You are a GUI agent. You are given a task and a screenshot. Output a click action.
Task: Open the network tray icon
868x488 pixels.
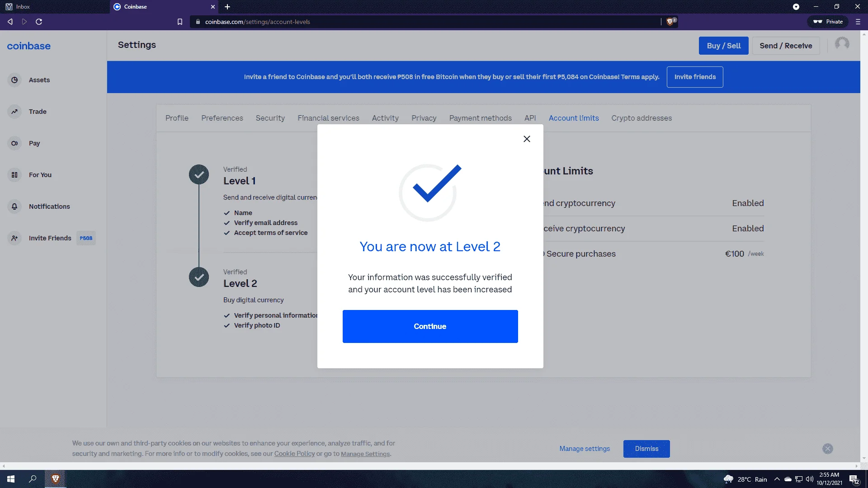coord(799,479)
